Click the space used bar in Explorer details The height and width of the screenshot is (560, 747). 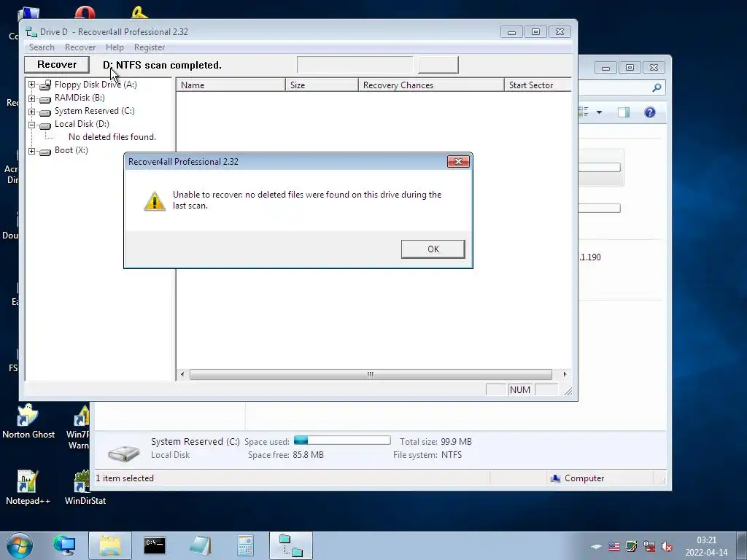(x=342, y=440)
